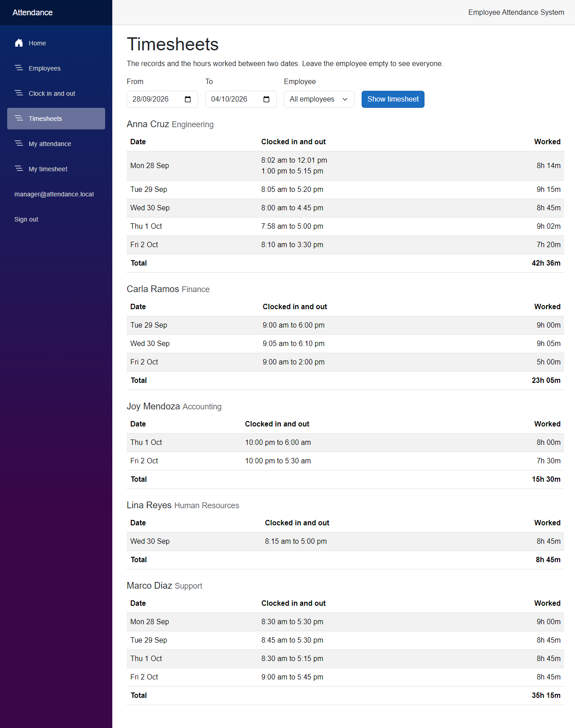Click the Employee Attendance System header text

pyautogui.click(x=516, y=13)
